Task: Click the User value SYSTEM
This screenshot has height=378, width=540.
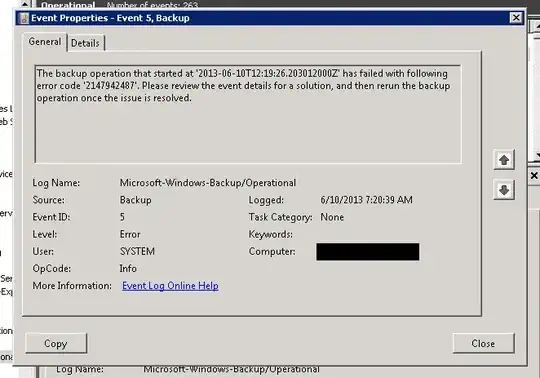Action: [137, 251]
